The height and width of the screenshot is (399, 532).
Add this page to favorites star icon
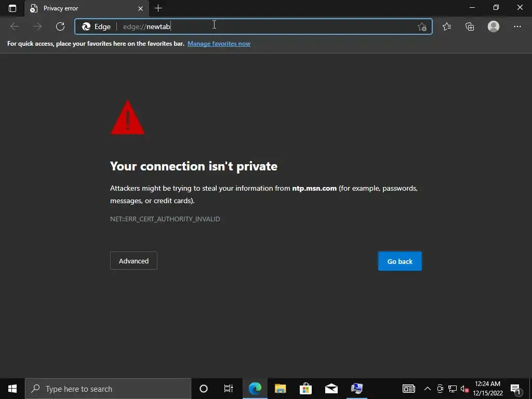click(x=422, y=26)
